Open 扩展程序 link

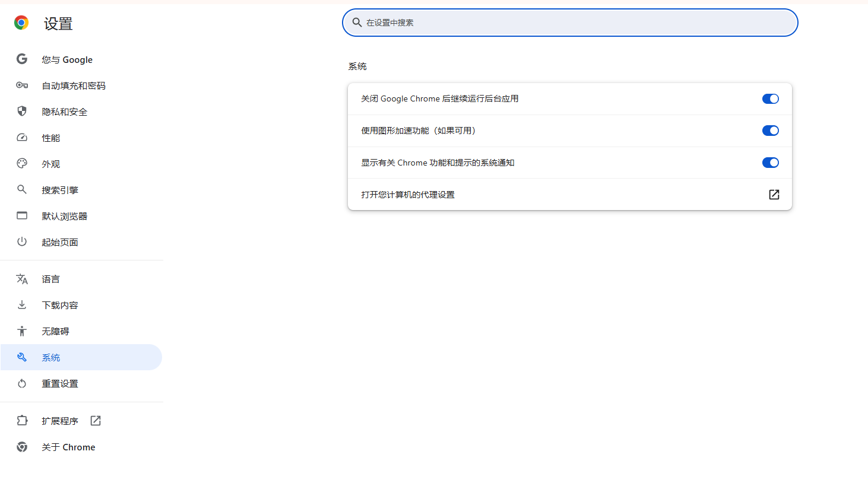click(x=81, y=421)
